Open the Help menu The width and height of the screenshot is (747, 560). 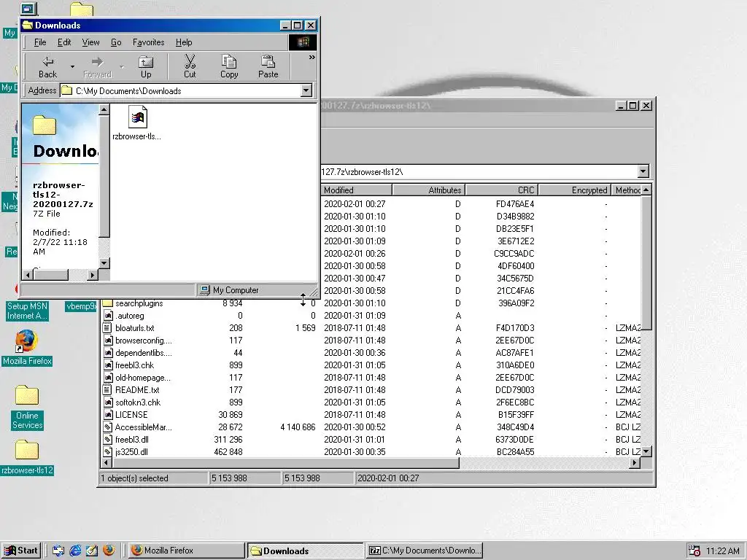[183, 42]
